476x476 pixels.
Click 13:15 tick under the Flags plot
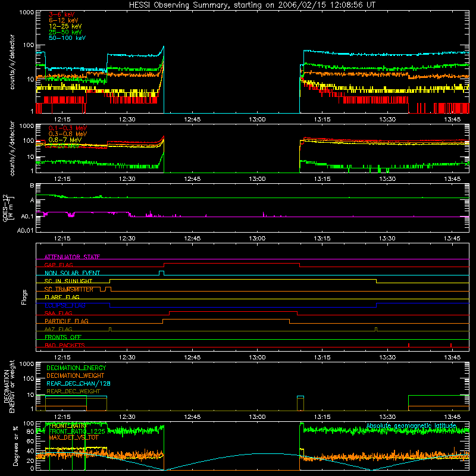click(x=322, y=358)
